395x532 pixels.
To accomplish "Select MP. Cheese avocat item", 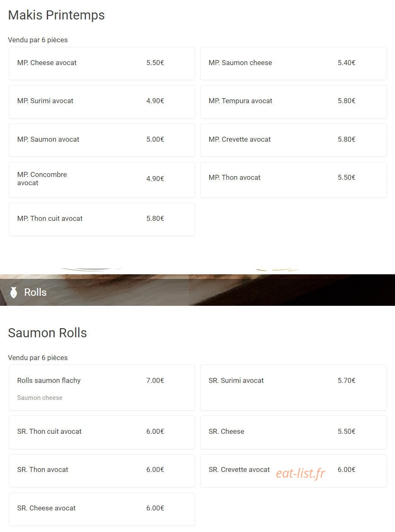I will point(102,63).
